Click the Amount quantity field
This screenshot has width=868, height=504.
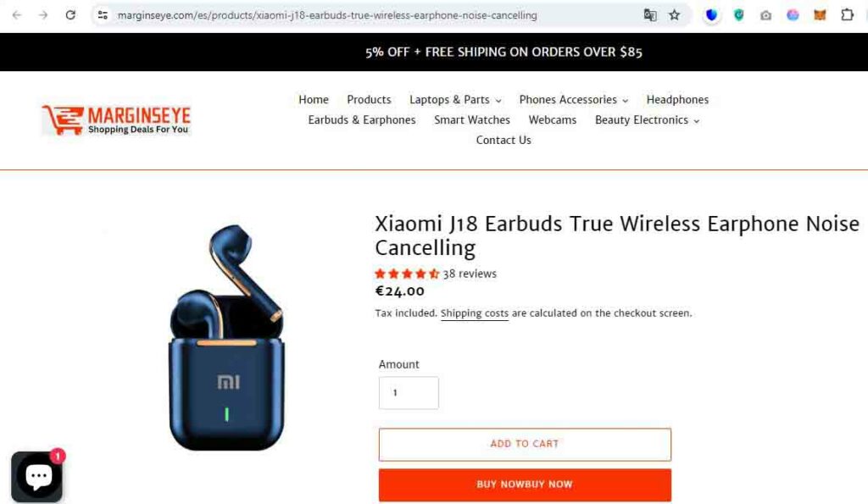pyautogui.click(x=409, y=393)
